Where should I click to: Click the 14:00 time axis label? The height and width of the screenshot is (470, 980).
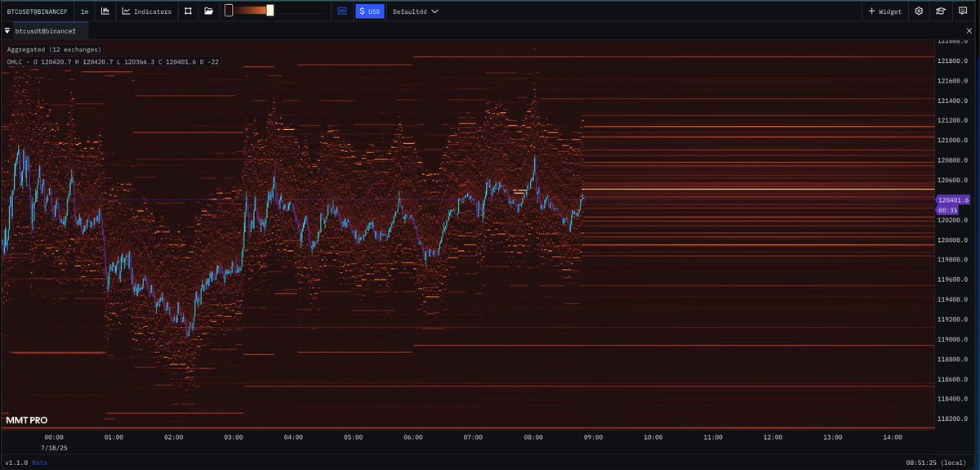click(x=893, y=437)
